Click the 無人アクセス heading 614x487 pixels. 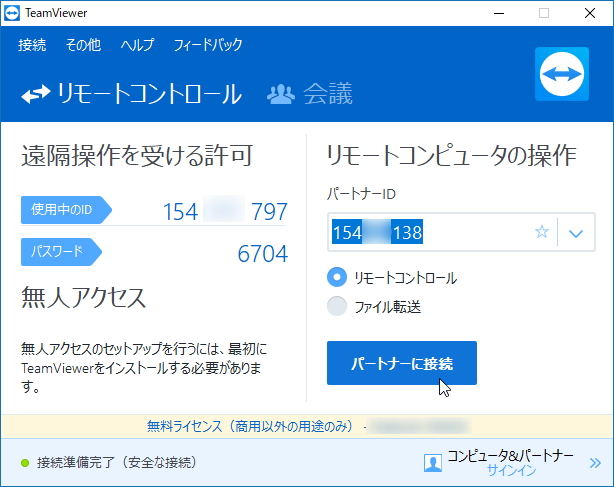83,298
